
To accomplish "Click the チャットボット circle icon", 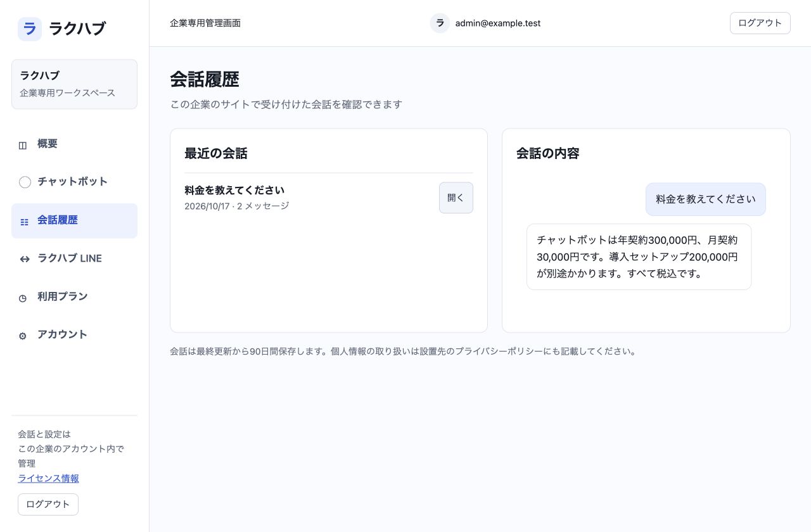I will [x=25, y=182].
